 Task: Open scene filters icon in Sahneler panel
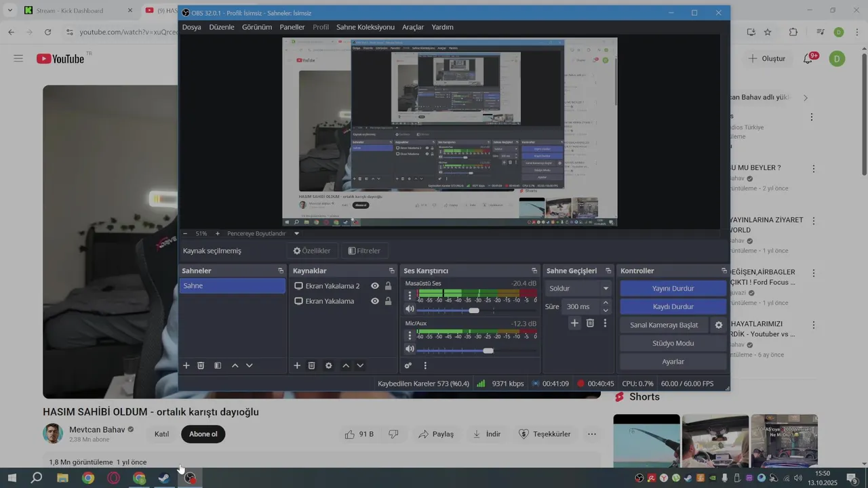[218, 365]
